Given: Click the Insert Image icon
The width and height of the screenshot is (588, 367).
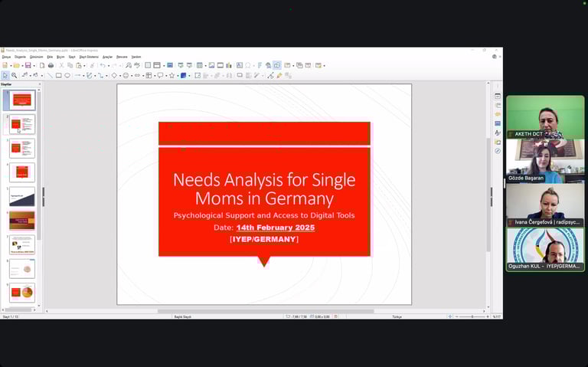Looking at the screenshot, I should (211, 66).
